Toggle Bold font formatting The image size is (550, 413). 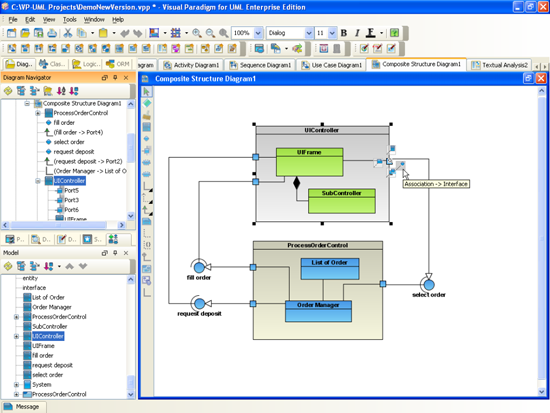coord(344,33)
